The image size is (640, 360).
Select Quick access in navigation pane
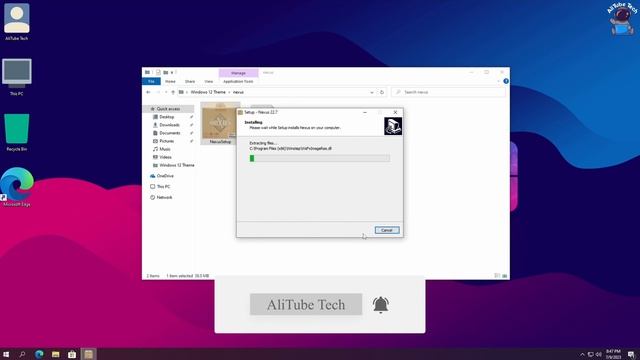tap(168, 109)
